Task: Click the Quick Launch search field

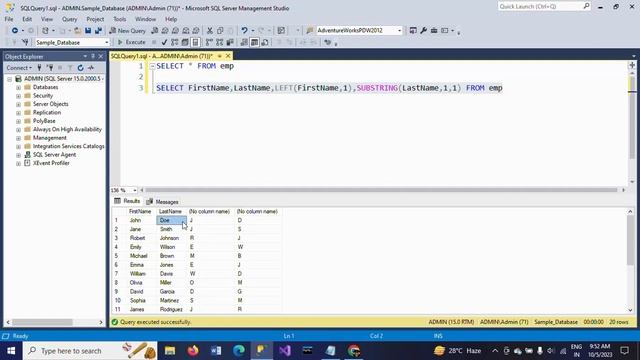Action: pos(544,7)
